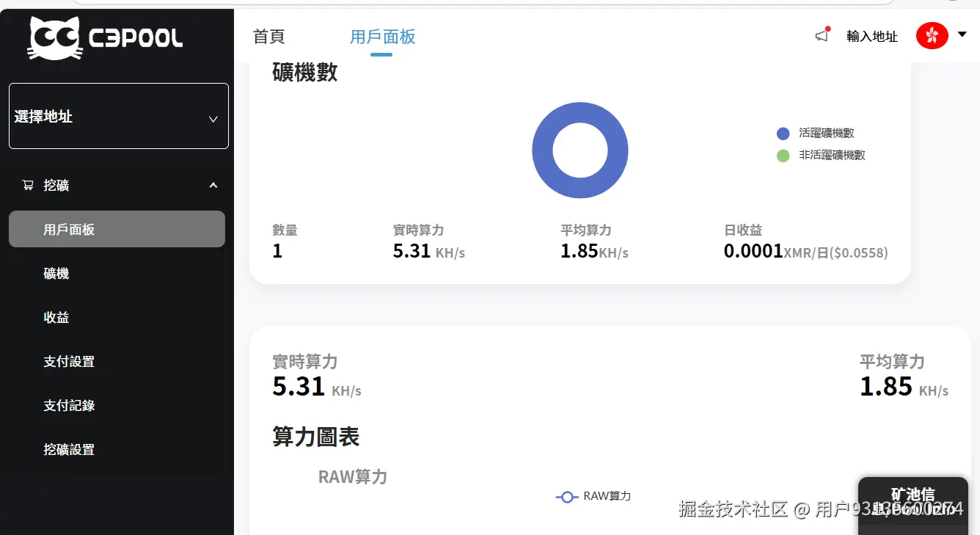Open 用戶面板 in the sidebar
Image resolution: width=980 pixels, height=535 pixels.
pyautogui.click(x=117, y=229)
